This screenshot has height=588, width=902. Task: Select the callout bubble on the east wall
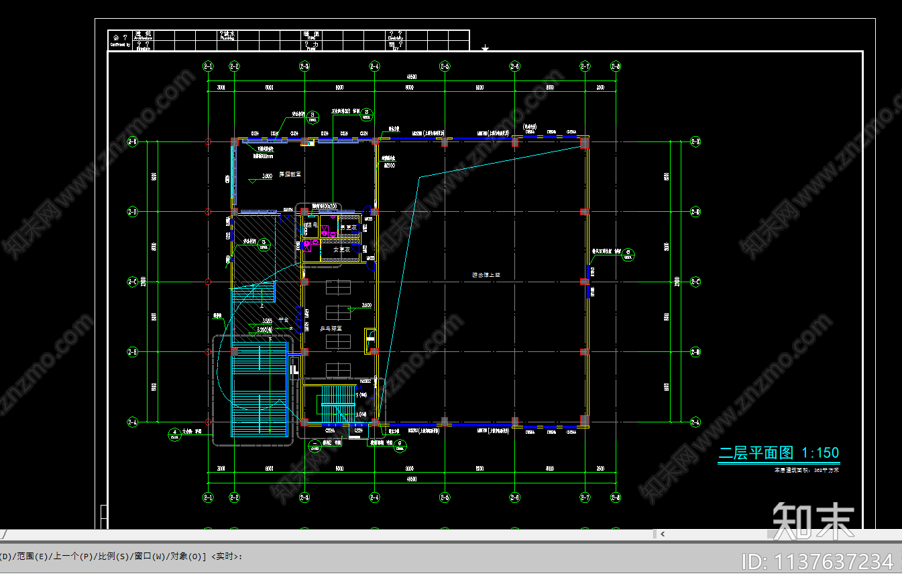click(628, 254)
